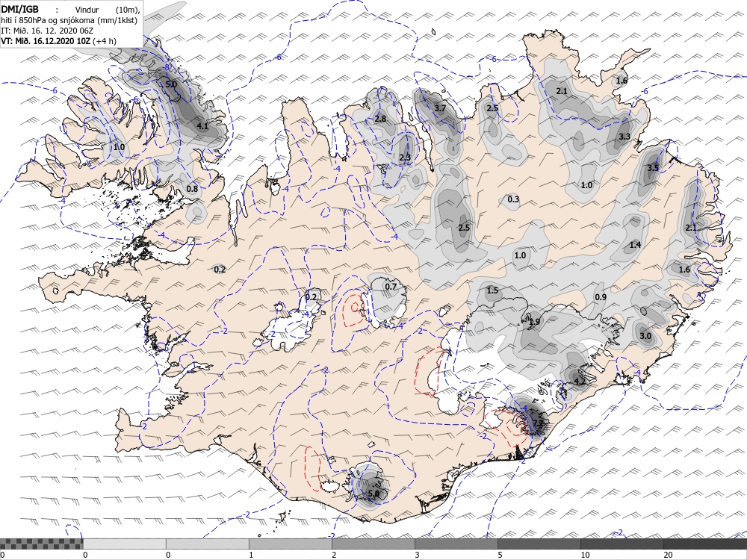The width and height of the screenshot is (747, 560).
Task: Click the 3.5 snowfall value
Action: pyautogui.click(x=653, y=167)
